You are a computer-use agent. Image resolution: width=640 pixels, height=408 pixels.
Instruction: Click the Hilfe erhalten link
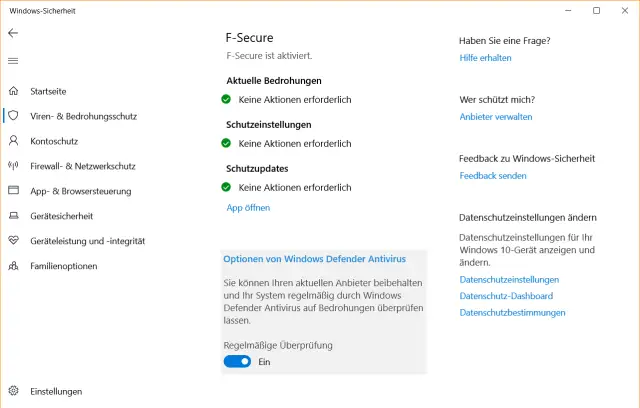(x=485, y=58)
